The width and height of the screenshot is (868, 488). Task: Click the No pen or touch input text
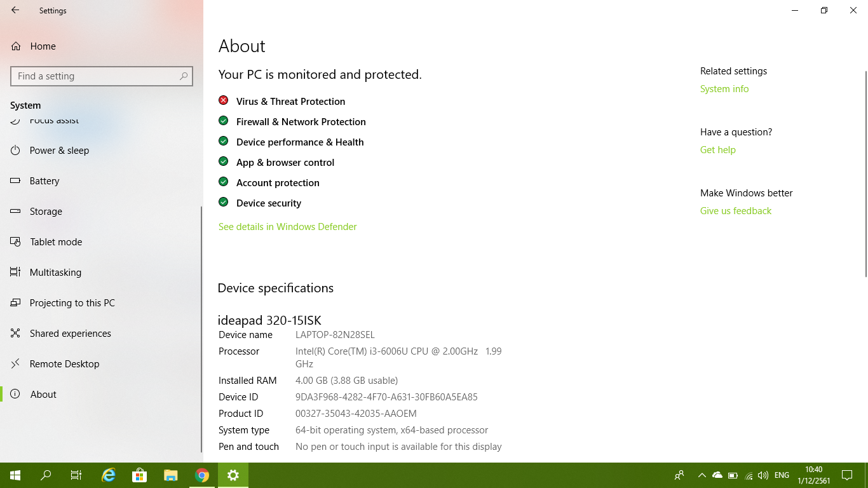[398, 446]
